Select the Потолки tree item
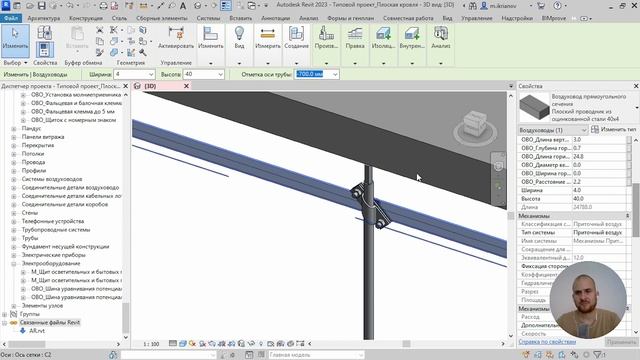640x360 pixels. tap(33, 154)
